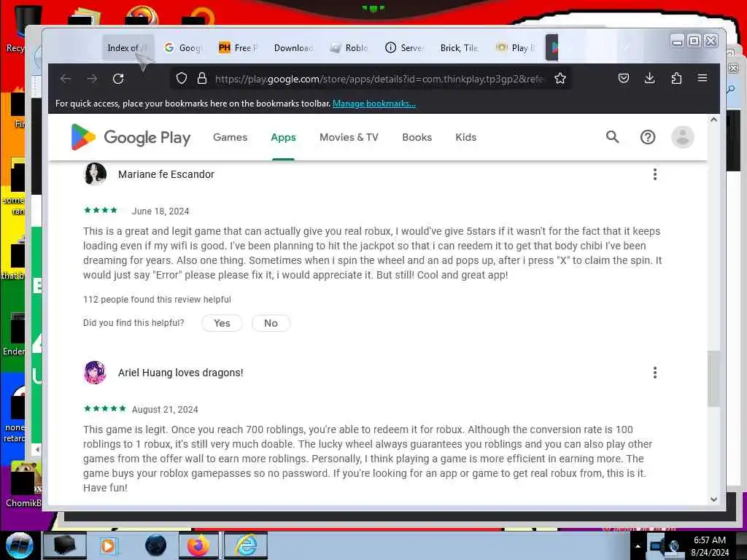Click the reviewer name Ariel Huang loves dragons!

181,373
